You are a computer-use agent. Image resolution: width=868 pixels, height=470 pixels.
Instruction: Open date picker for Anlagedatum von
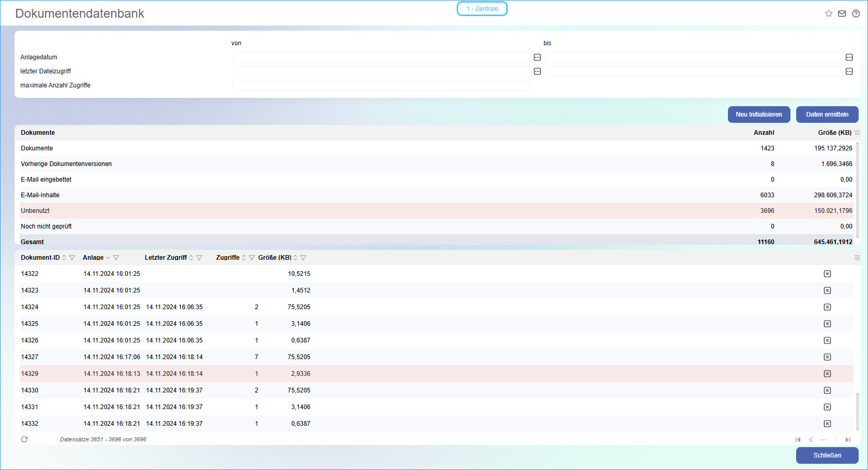tap(537, 57)
